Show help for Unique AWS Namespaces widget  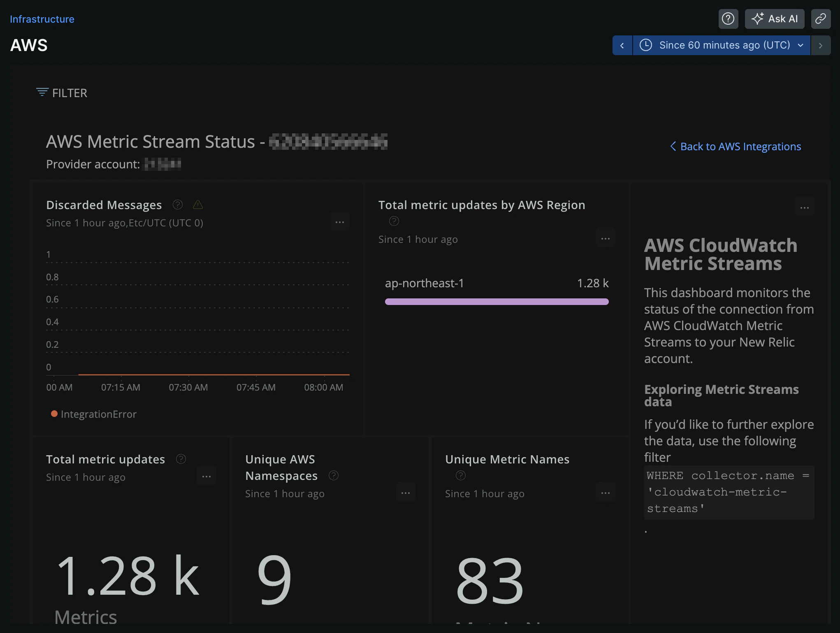pos(334,475)
